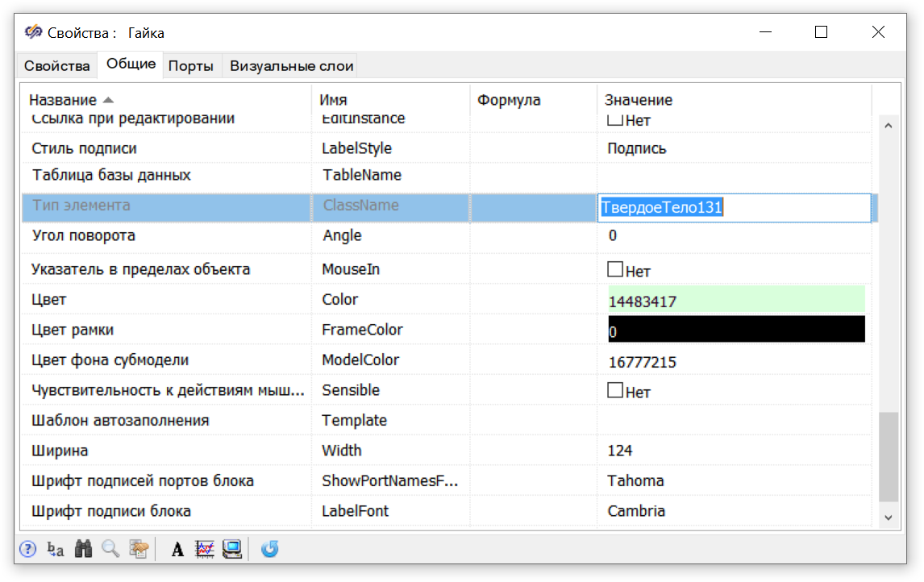This screenshot has height=582, width=924.
Task: Click the blue circular refresh arrow icon
Action: click(x=270, y=549)
